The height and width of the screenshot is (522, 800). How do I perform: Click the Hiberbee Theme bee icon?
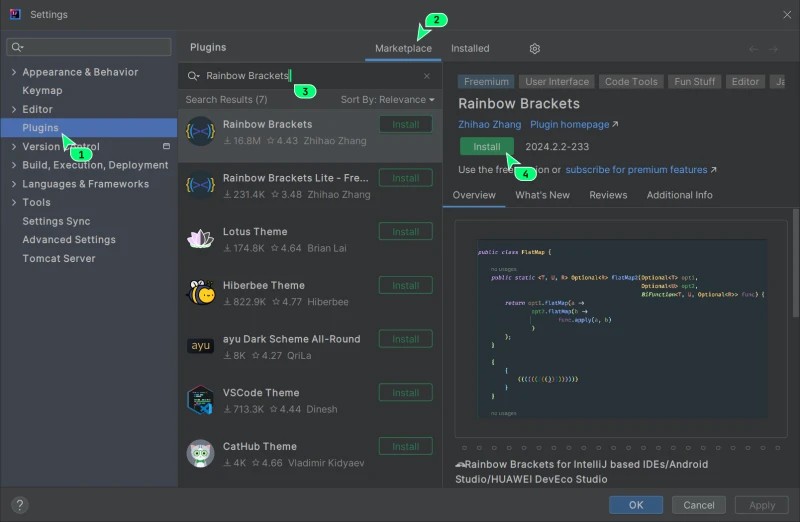click(200, 292)
